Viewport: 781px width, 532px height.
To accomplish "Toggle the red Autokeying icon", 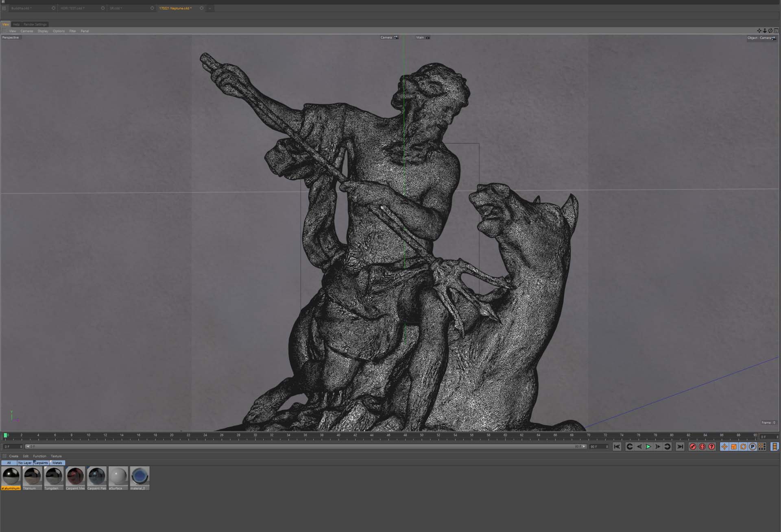I will click(702, 447).
